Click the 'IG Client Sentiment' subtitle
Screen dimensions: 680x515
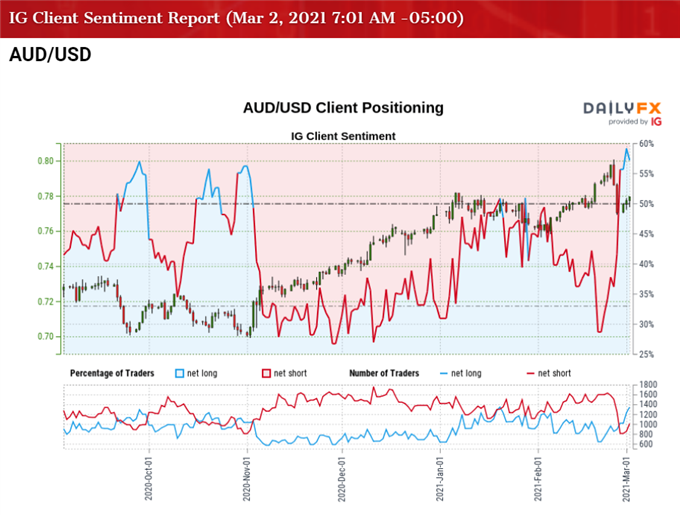coord(343,136)
